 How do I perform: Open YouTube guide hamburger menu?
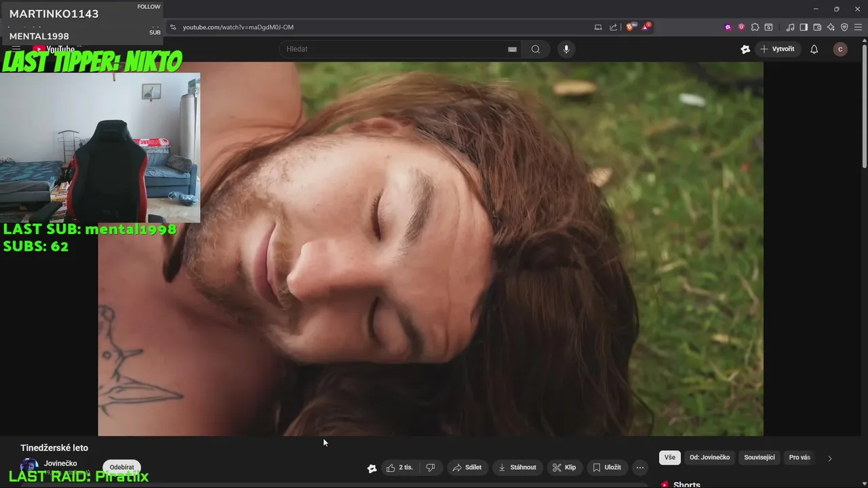pos(16,49)
